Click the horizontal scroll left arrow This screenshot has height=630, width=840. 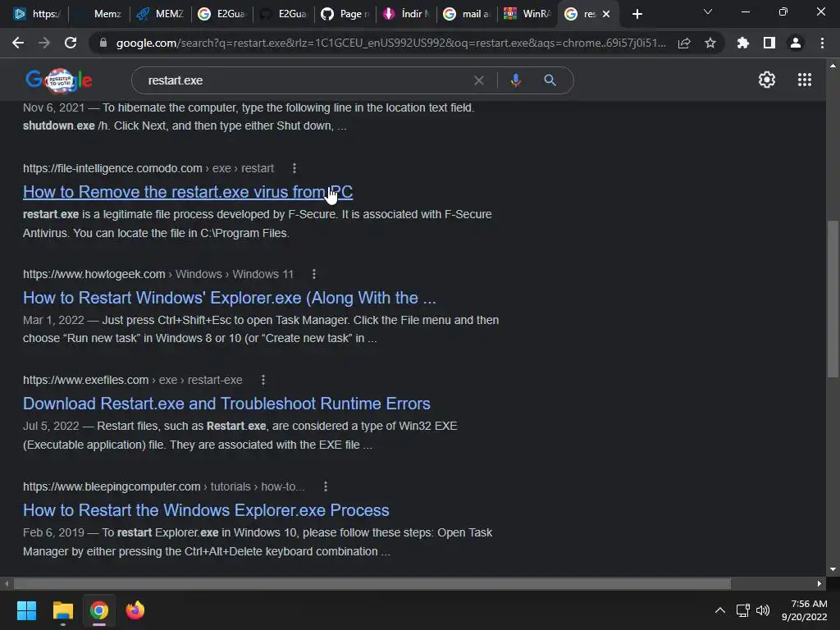[x=7, y=583]
